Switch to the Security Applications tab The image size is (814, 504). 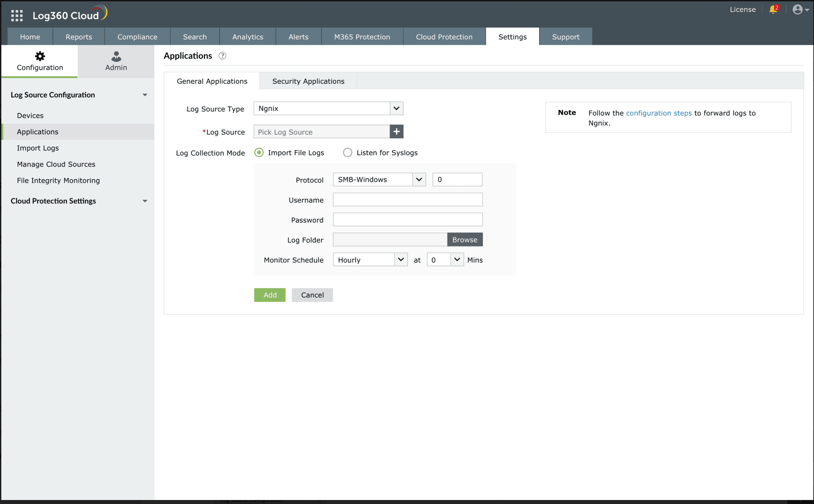308,81
